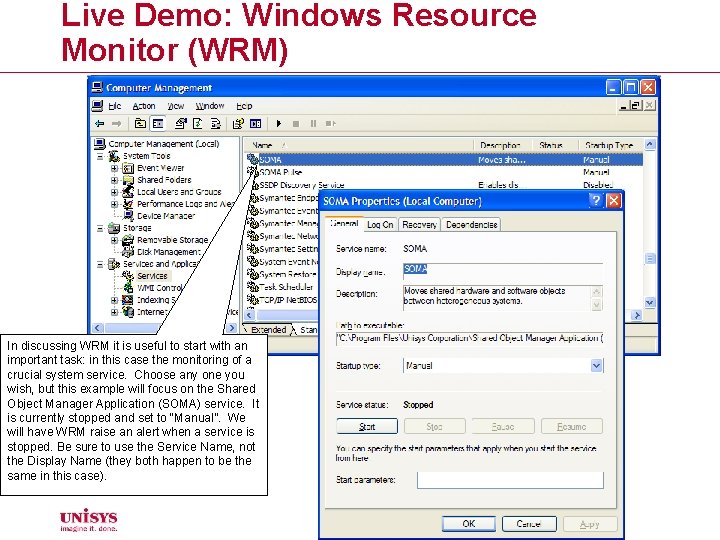Click the Device Manager icon in tree
This screenshot has width=720, height=540.
pos(128,216)
